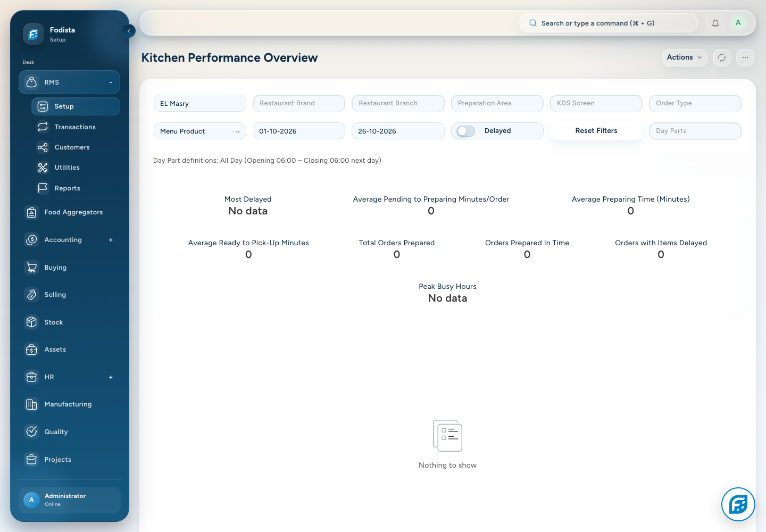The width and height of the screenshot is (766, 532).
Task: Expand the HR menu with plus
Action: point(111,377)
